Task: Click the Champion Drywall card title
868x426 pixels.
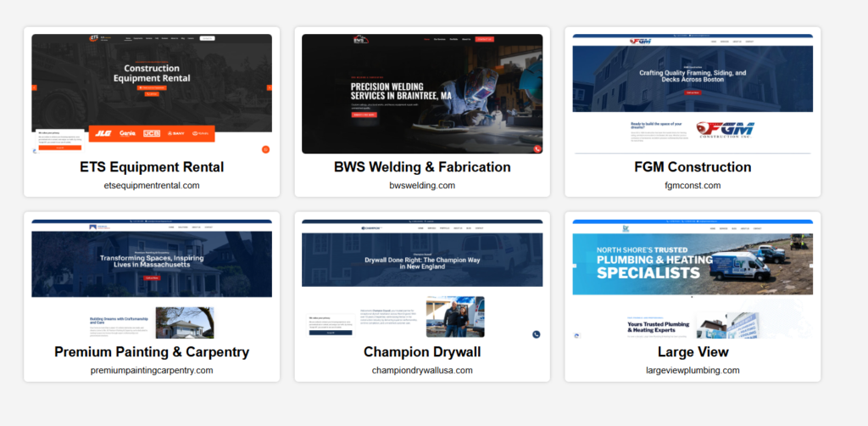Action: [422, 352]
